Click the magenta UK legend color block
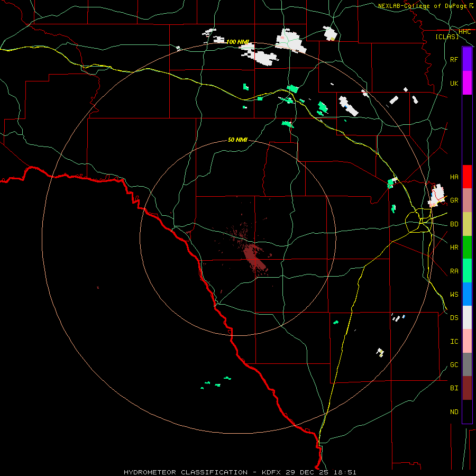Viewport: 476px width, 476px height. [x=467, y=83]
